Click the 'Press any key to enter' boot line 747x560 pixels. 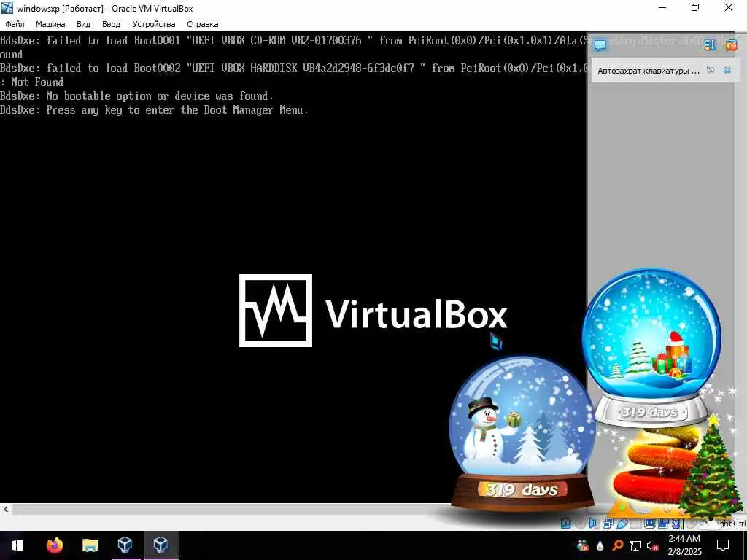[x=154, y=110]
